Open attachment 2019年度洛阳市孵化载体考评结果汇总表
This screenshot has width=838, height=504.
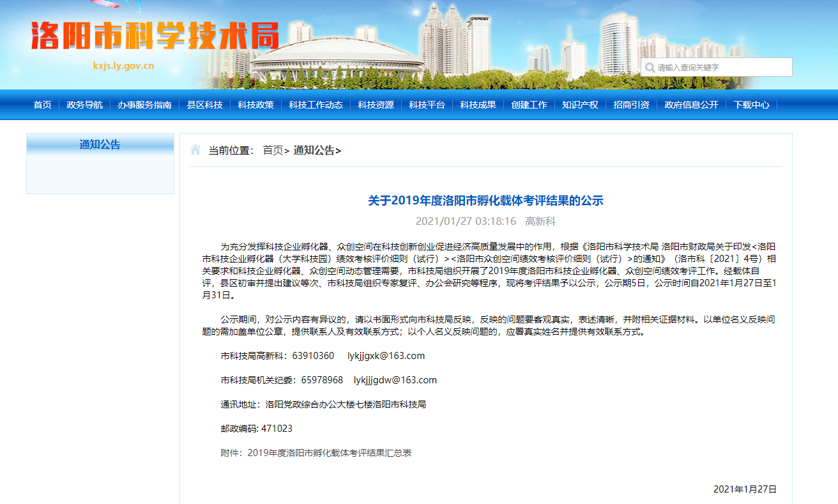coord(330,453)
